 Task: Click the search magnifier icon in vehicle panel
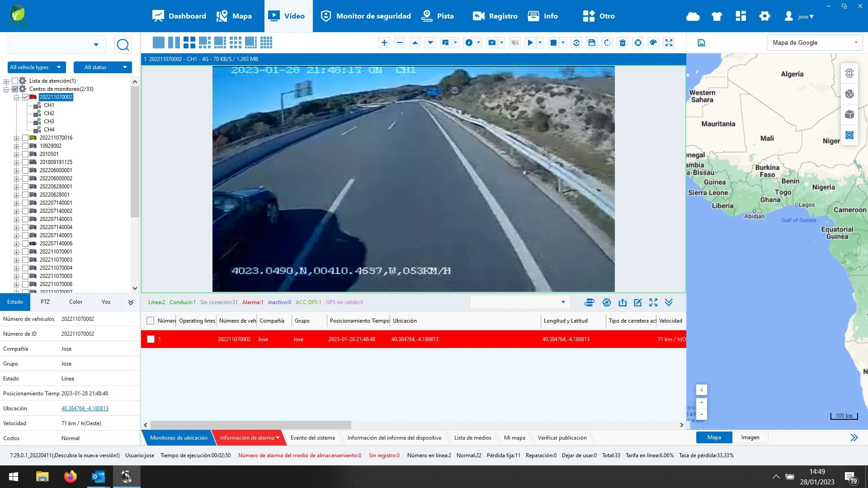tap(123, 45)
